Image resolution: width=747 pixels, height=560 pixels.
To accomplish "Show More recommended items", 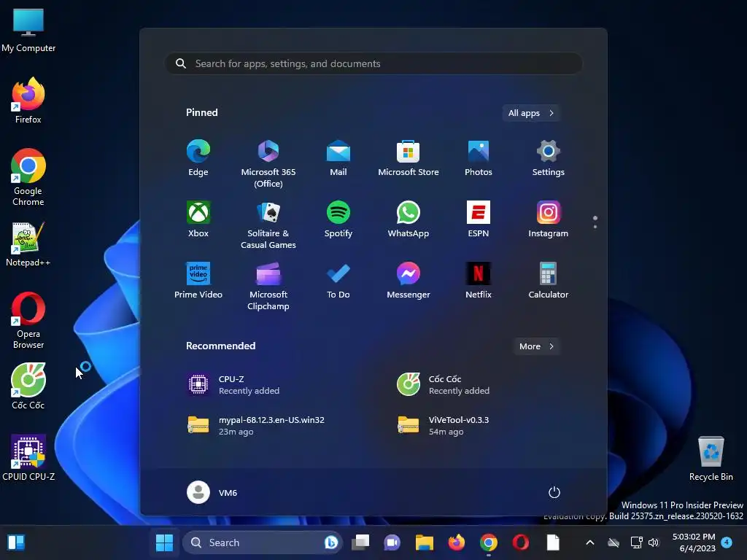I will click(x=536, y=346).
